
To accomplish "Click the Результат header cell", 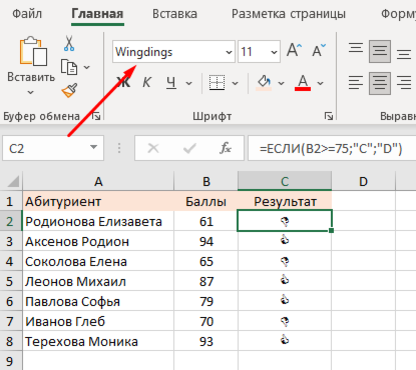I will tap(285, 201).
